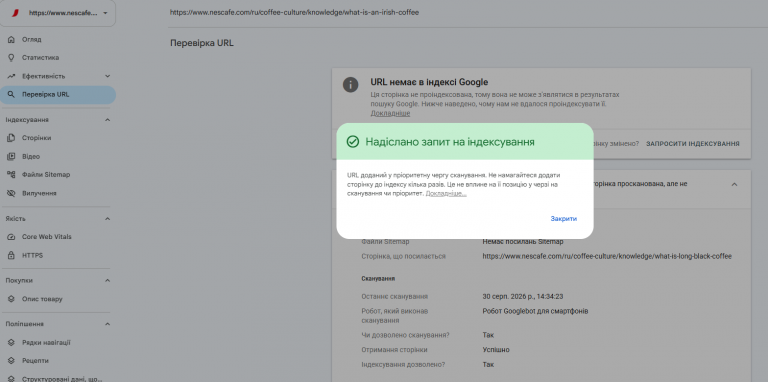Click the Рецепти layers icon
This screenshot has width=768, height=382.
11,361
